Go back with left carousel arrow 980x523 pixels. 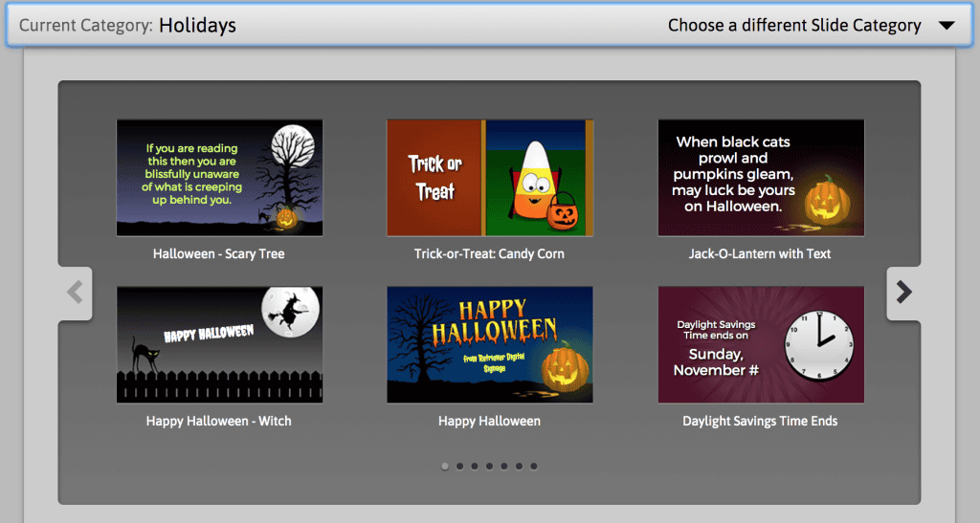[75, 292]
